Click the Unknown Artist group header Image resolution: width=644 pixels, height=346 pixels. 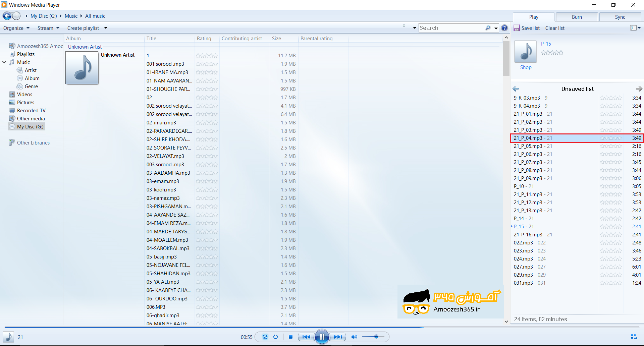[x=85, y=47]
